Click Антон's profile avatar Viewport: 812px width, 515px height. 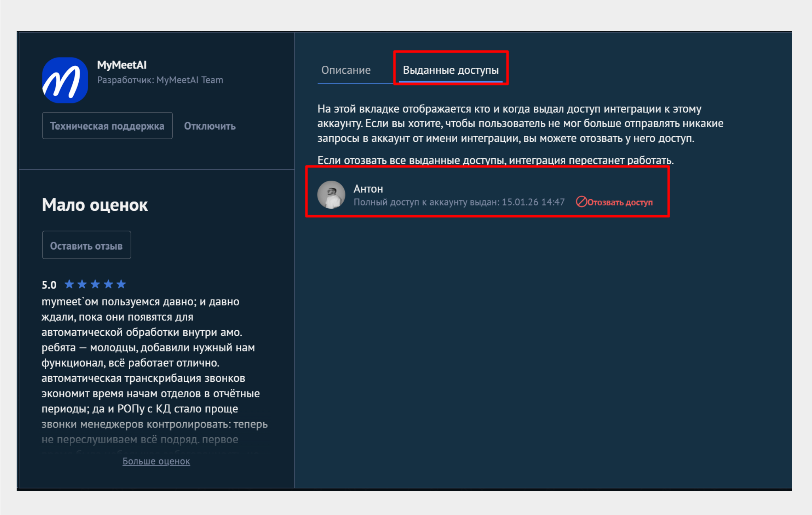click(x=331, y=195)
